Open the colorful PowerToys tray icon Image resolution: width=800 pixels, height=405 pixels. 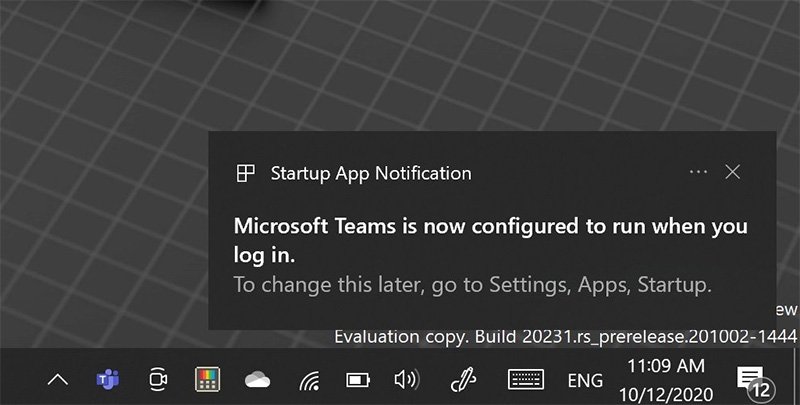click(208, 380)
